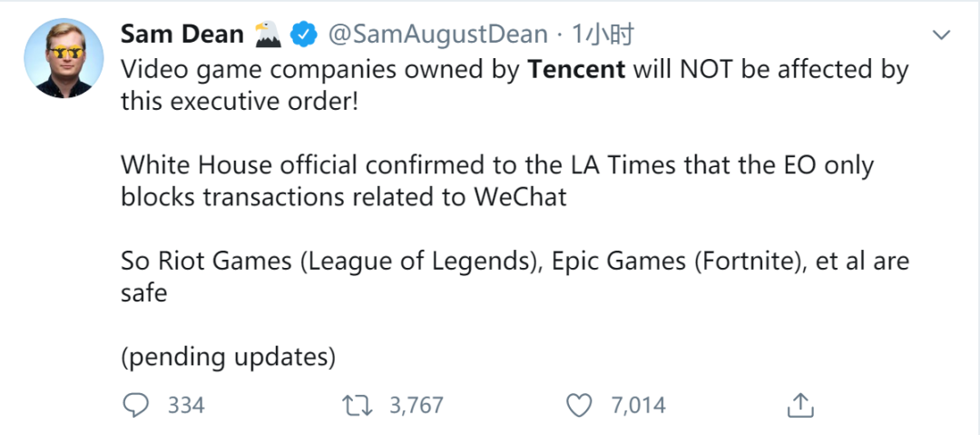980x435 pixels.
Task: Click the '(pending updates)' text
Action: [x=229, y=357]
